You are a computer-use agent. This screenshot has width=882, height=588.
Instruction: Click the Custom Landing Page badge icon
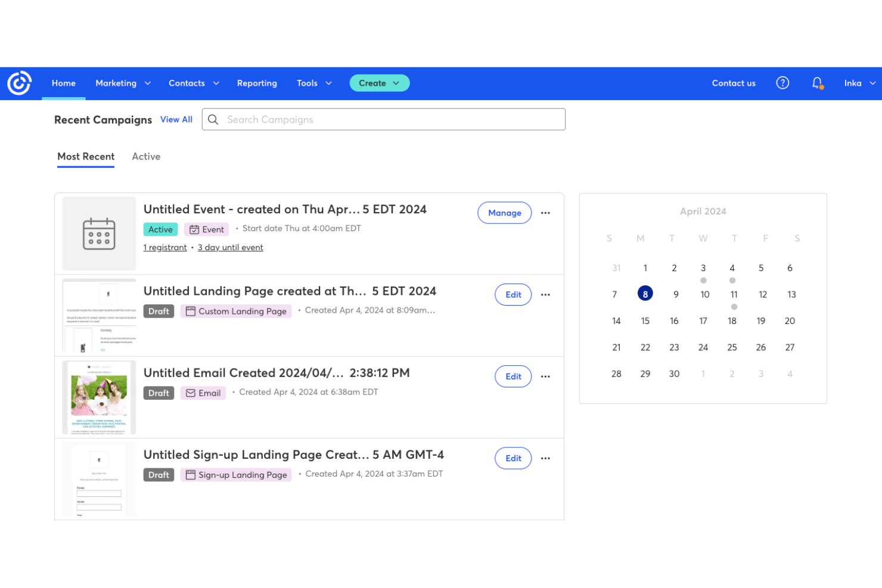pos(190,310)
